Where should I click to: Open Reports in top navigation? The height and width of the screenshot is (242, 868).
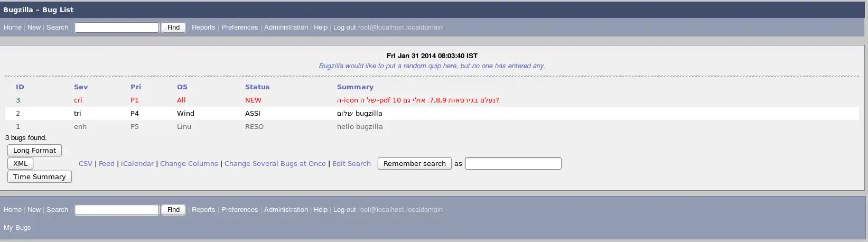click(203, 27)
